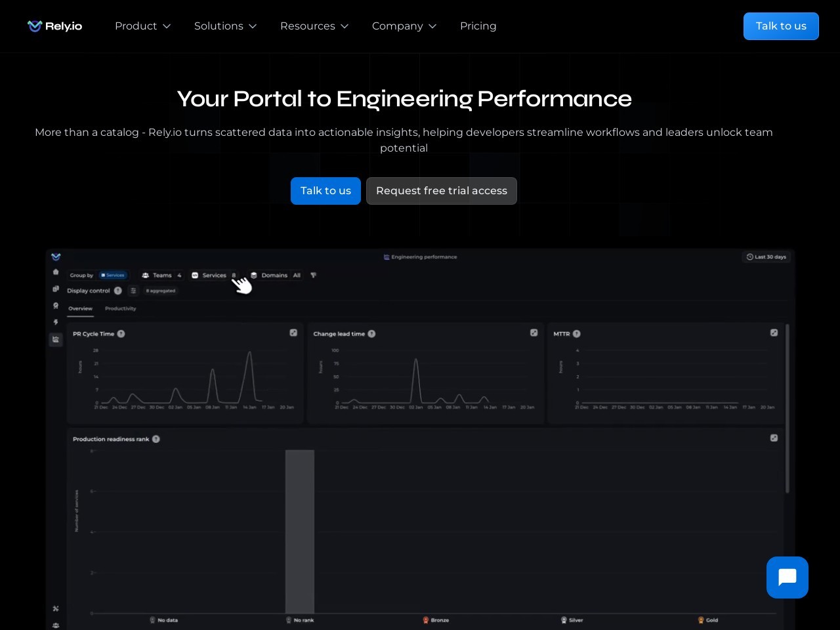The width and height of the screenshot is (840, 630).
Task: Click the dashboard's vertical scrollbar
Action: tap(787, 408)
